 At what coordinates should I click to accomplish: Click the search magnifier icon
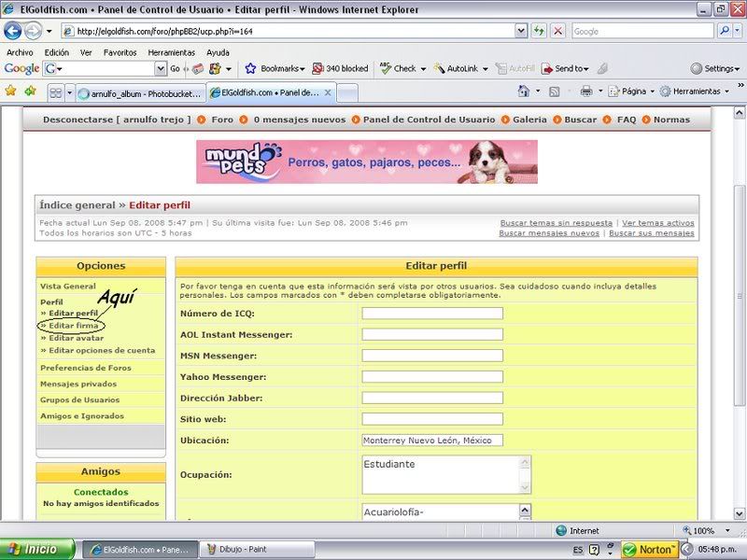(x=725, y=31)
